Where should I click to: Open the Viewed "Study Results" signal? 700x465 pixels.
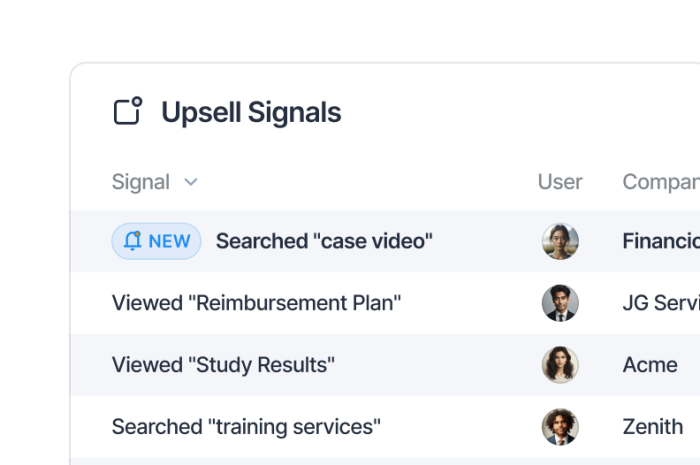click(x=223, y=365)
